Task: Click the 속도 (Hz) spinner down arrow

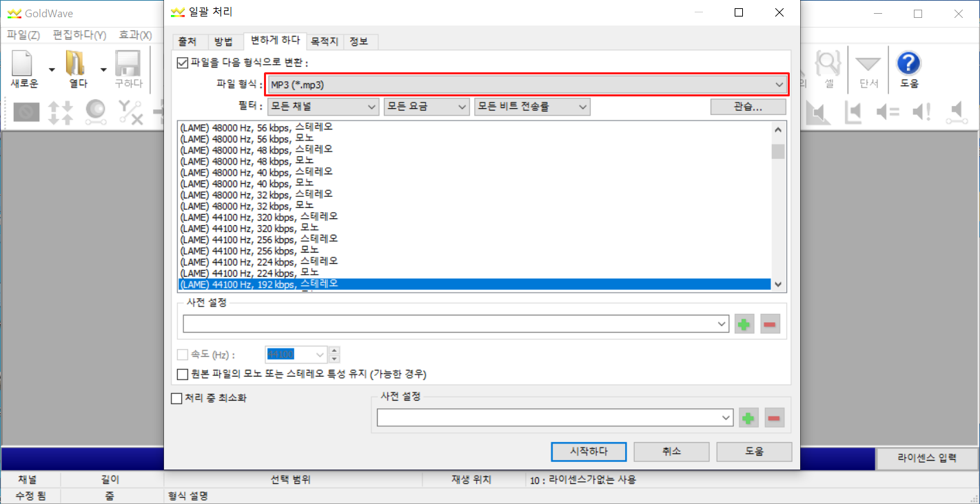Action: (335, 359)
